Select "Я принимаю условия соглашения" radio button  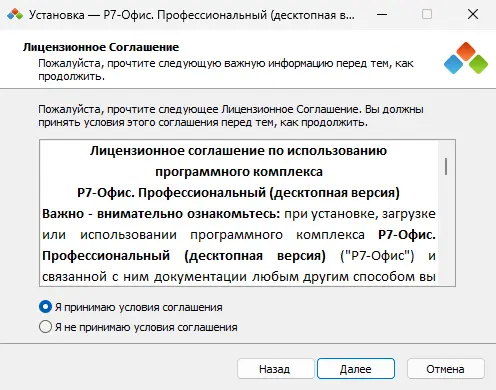click(x=45, y=307)
